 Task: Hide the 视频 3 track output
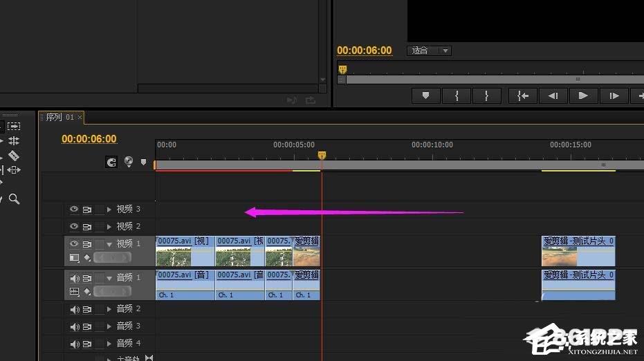(x=74, y=209)
